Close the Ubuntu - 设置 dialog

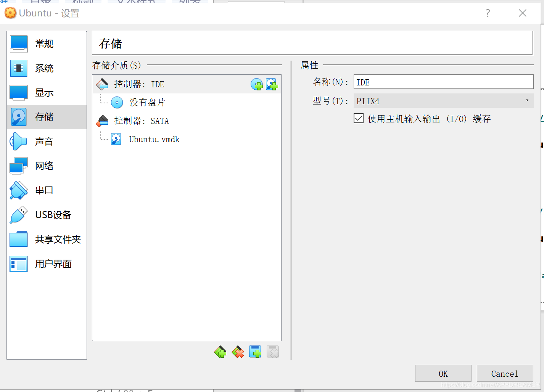point(523,13)
